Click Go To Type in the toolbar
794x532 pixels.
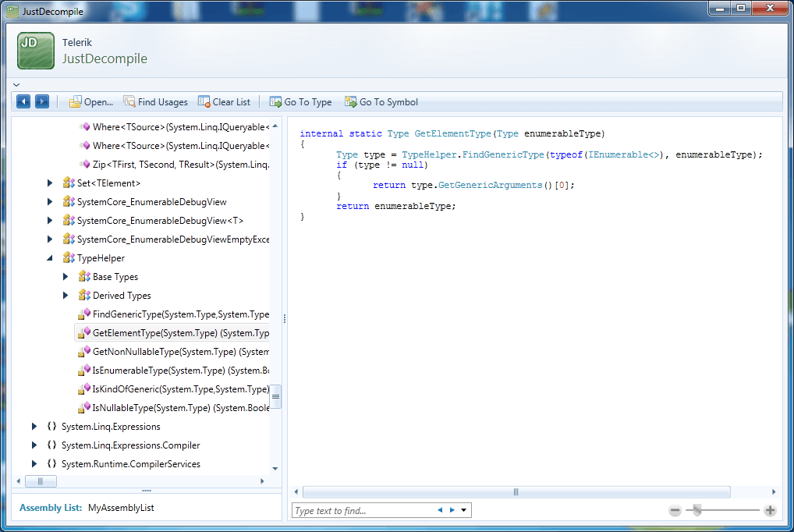301,102
